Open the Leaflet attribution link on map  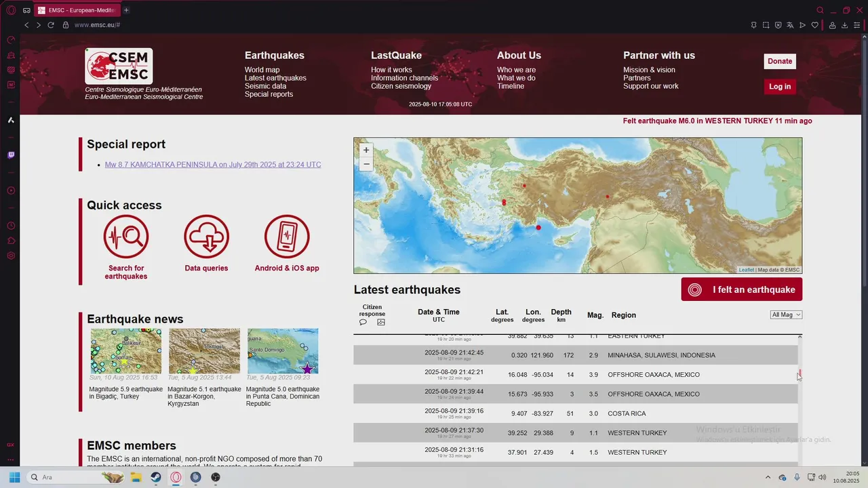[746, 270]
